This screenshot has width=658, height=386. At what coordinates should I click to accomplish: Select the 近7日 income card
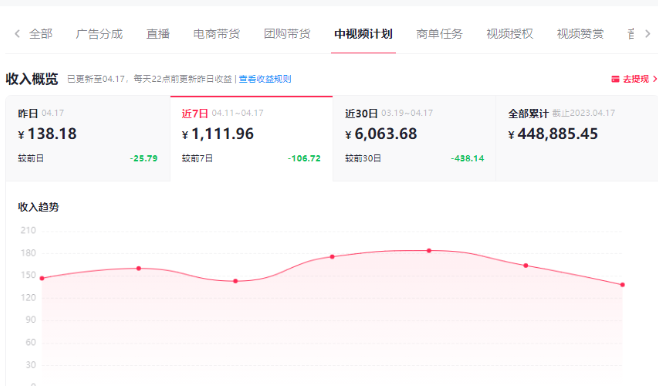point(251,138)
